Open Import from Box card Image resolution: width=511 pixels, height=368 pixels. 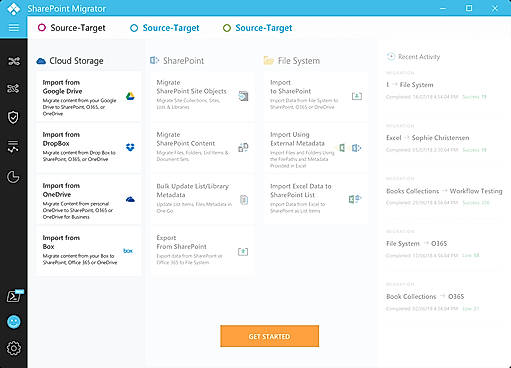[x=88, y=251]
